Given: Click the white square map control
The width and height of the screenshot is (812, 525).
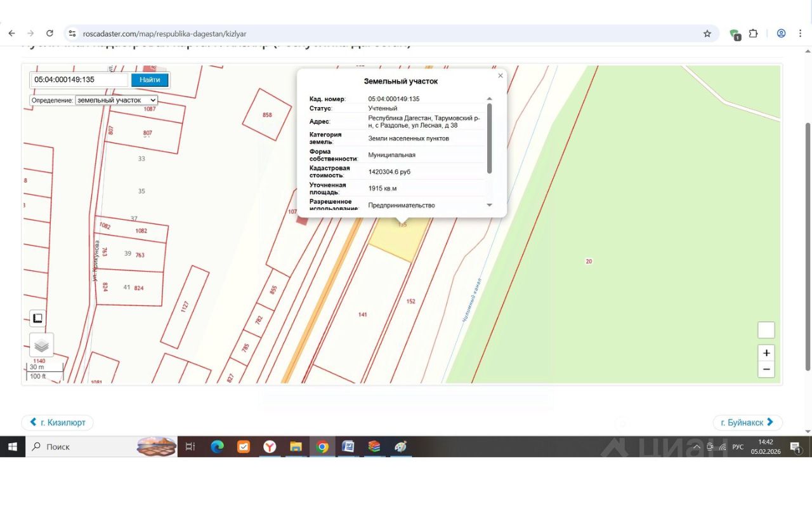Looking at the screenshot, I should click(x=766, y=330).
